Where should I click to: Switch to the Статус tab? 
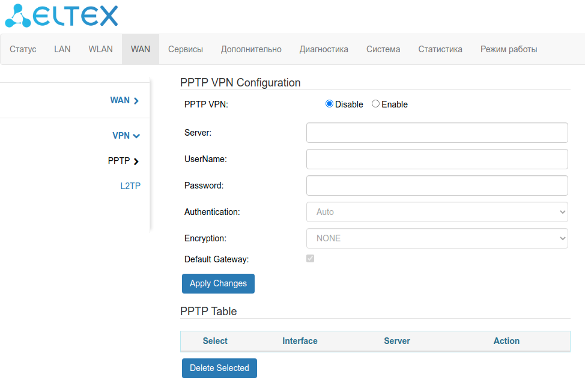(x=23, y=49)
